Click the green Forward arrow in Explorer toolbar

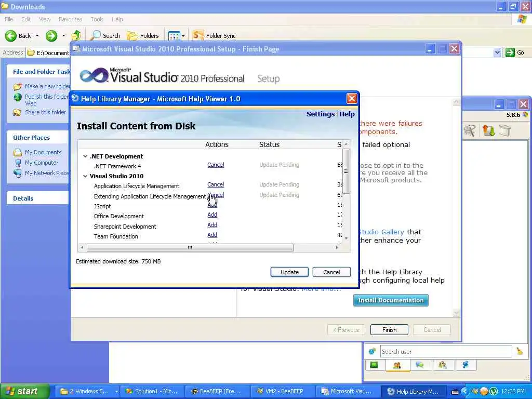51,36
